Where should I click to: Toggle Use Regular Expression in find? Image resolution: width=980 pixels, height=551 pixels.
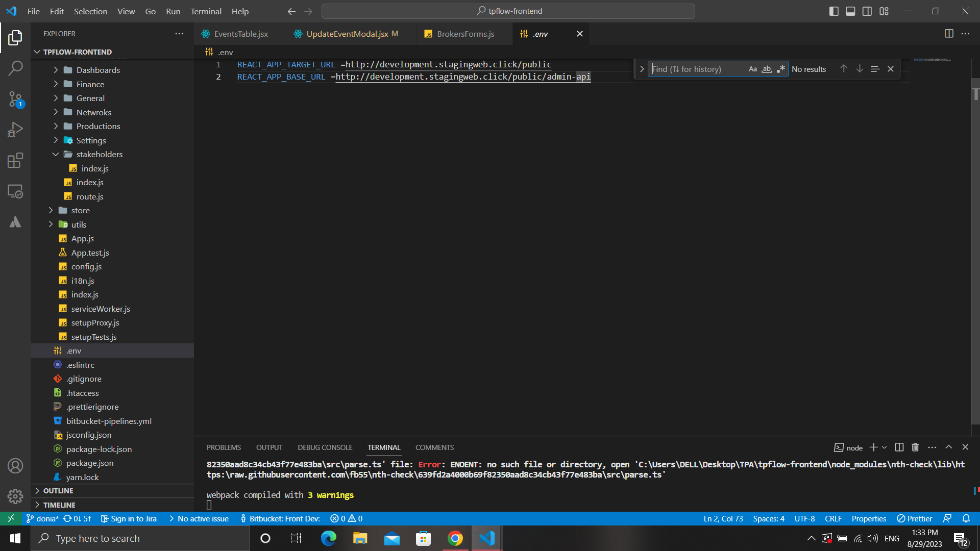(x=780, y=69)
